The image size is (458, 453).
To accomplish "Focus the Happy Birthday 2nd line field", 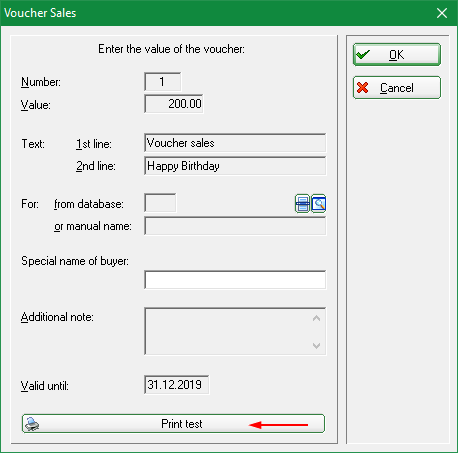I will (x=235, y=166).
